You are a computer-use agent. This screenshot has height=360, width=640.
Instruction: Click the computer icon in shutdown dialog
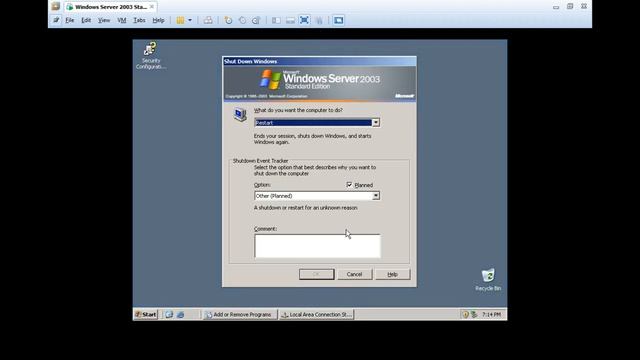(x=240, y=114)
